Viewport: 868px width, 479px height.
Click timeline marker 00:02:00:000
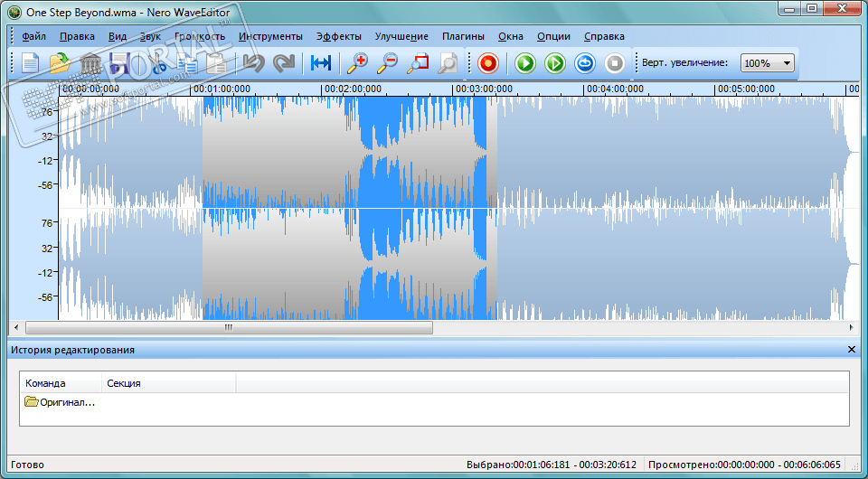(353, 89)
